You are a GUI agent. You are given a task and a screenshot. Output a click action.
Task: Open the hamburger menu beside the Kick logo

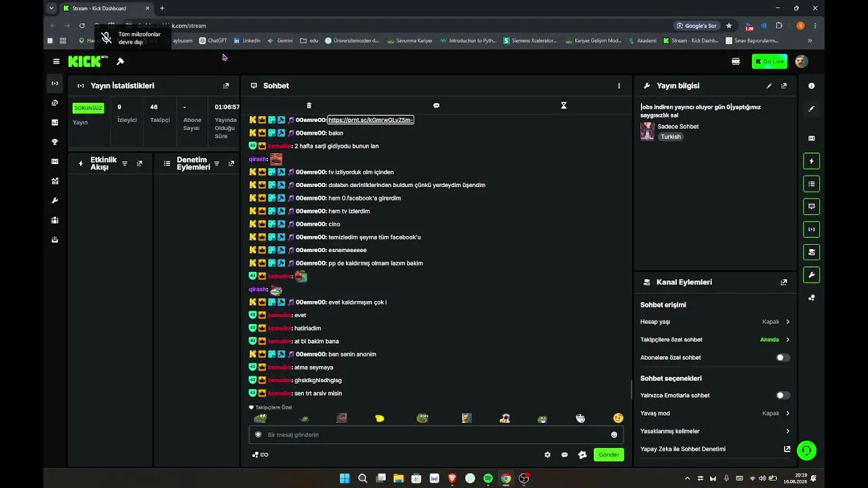(56, 62)
